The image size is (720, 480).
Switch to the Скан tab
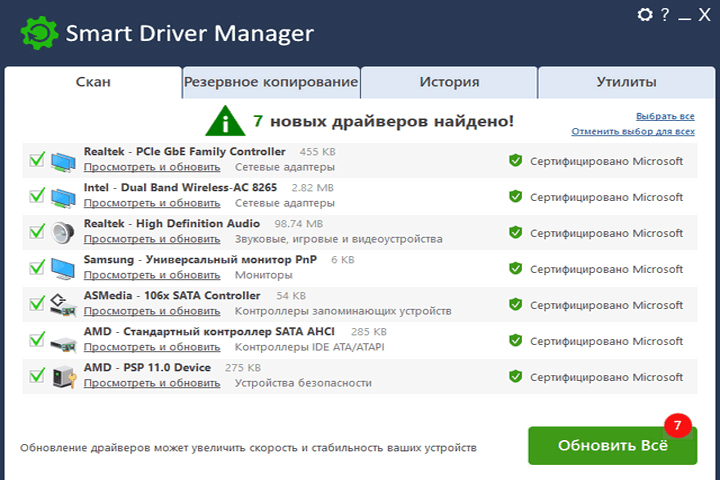(93, 82)
